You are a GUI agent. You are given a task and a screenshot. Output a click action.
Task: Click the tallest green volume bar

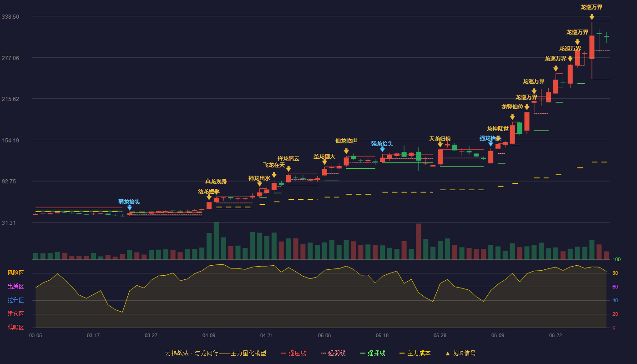pyautogui.click(x=216, y=241)
